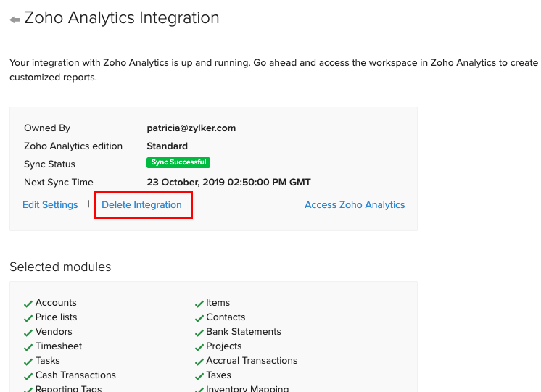The height and width of the screenshot is (392, 541).
Task: Open the Edit Settings link
Action: pyautogui.click(x=50, y=205)
